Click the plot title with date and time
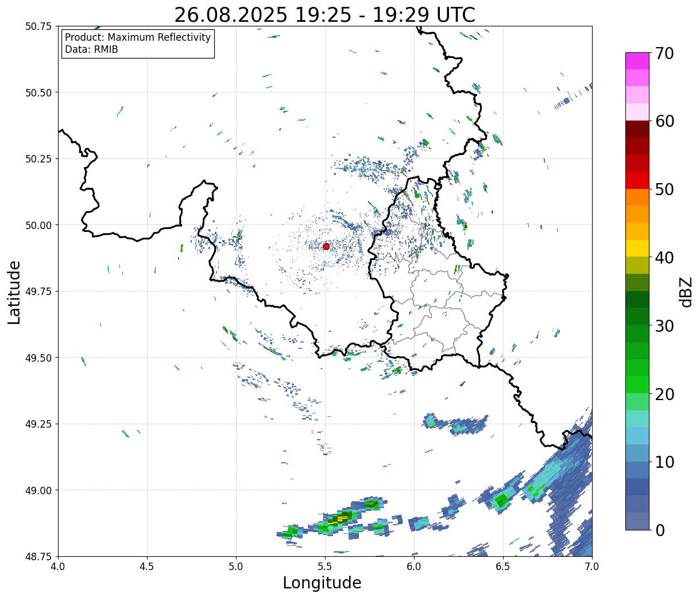Image resolution: width=700 pixels, height=597 pixels. (324, 14)
